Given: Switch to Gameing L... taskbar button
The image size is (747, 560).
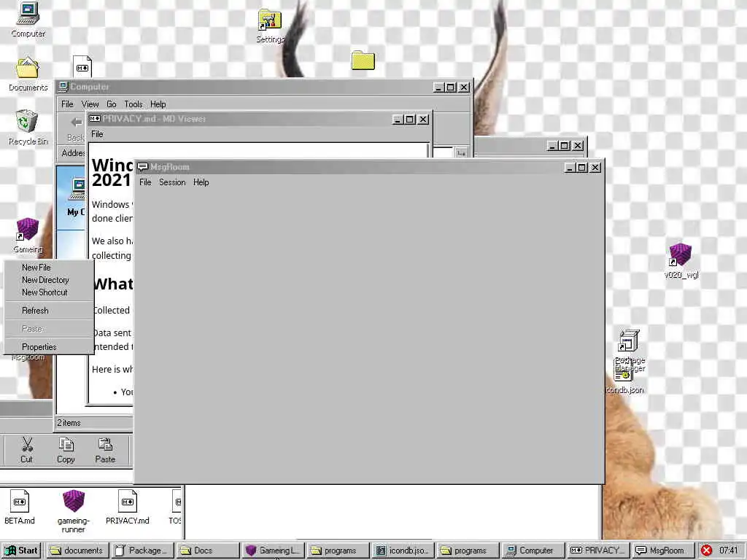Looking at the screenshot, I should (x=273, y=551).
